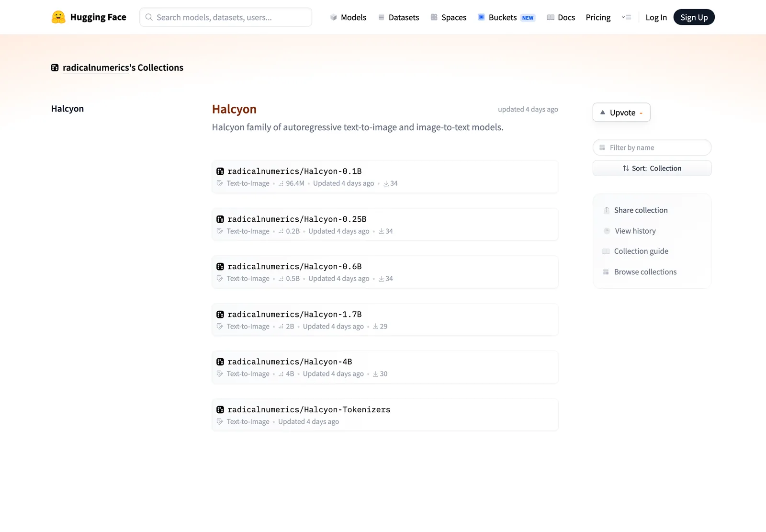Open radicalnumerics/Halcyon-0.25B model link

(x=297, y=219)
